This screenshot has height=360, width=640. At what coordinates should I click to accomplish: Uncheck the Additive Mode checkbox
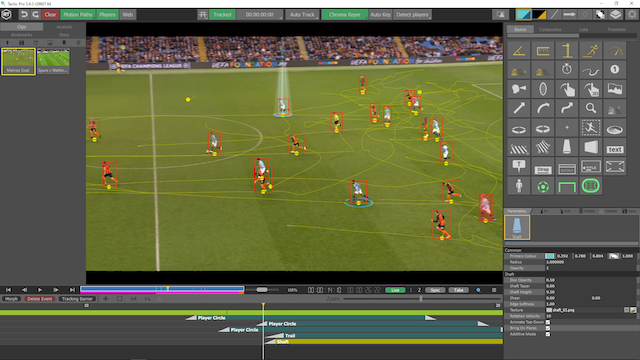548,334
